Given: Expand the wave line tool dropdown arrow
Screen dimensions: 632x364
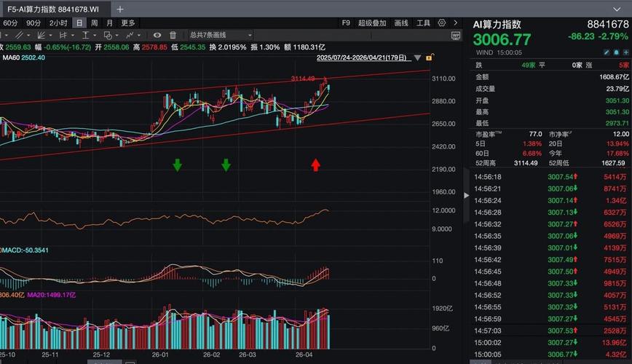Looking at the screenshot, I should [x=139, y=36].
